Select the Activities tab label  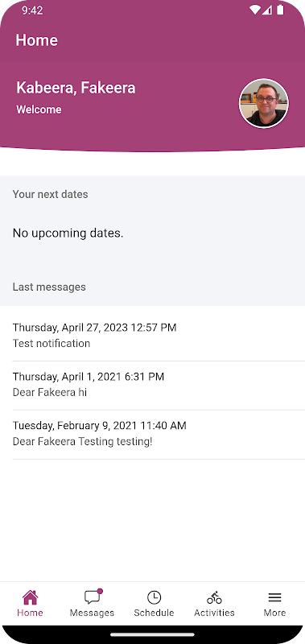point(214,613)
